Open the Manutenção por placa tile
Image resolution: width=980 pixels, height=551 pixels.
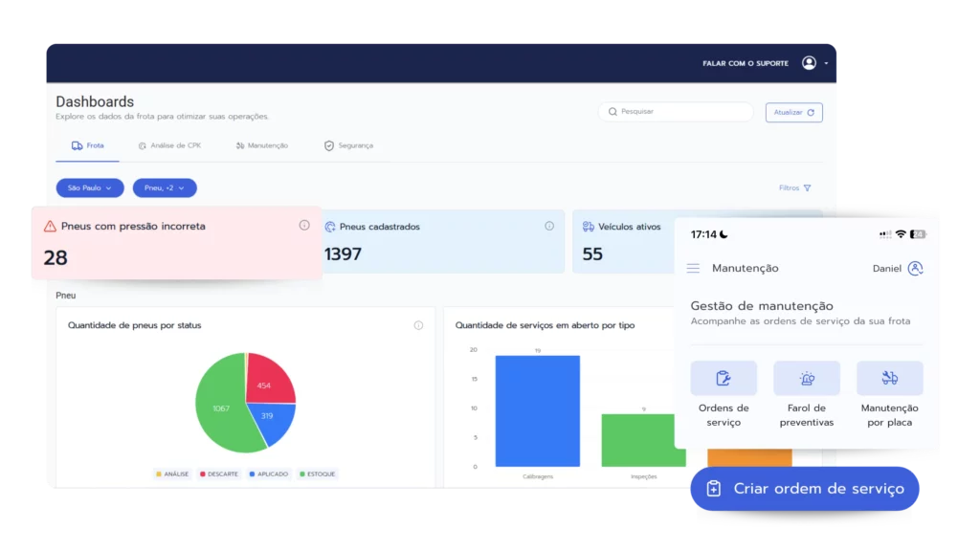[x=890, y=394]
